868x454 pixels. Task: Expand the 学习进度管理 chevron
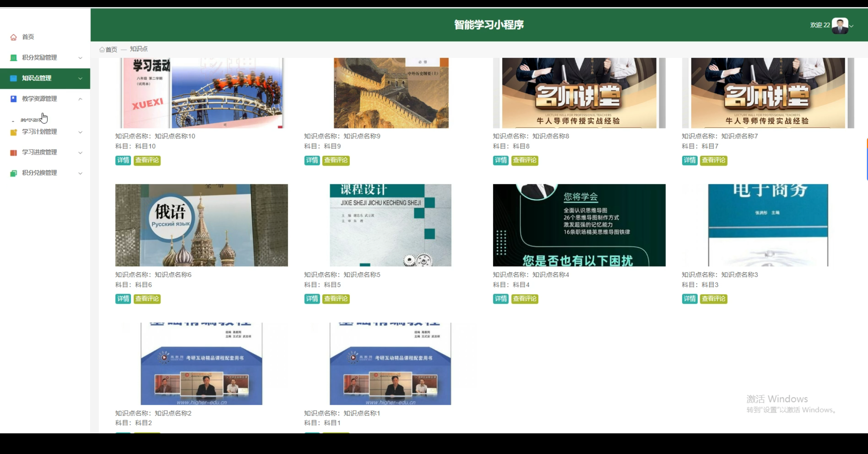coord(80,153)
